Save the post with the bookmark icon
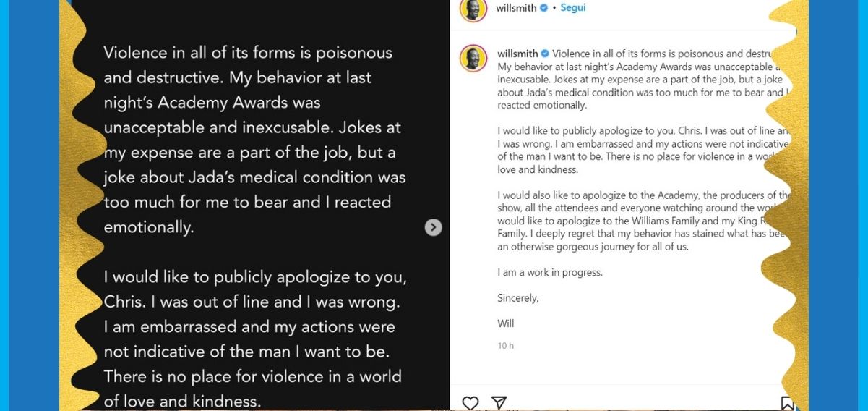 787,404
